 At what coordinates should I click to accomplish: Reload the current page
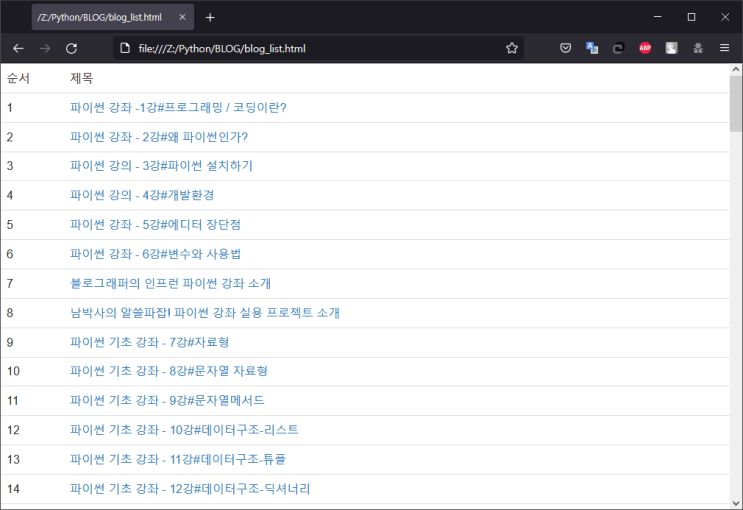point(71,48)
